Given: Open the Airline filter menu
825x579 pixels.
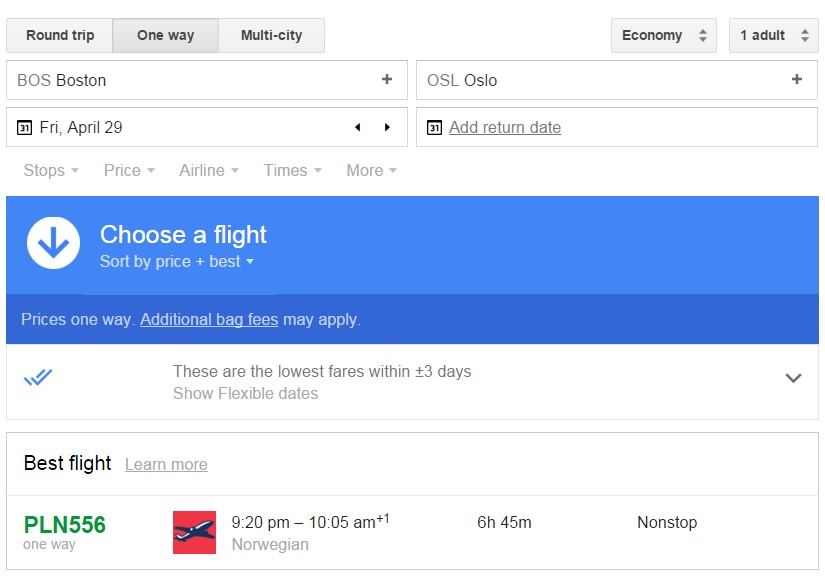Looking at the screenshot, I should [x=209, y=170].
